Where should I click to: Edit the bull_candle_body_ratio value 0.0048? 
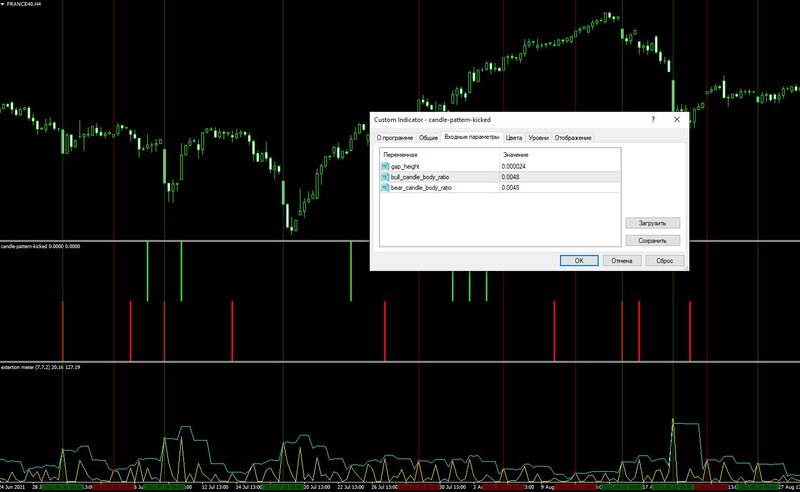560,177
